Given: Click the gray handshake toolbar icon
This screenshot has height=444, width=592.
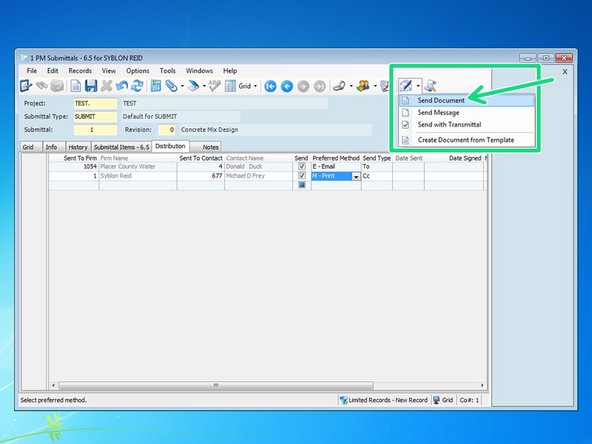Looking at the screenshot, I should (42, 86).
